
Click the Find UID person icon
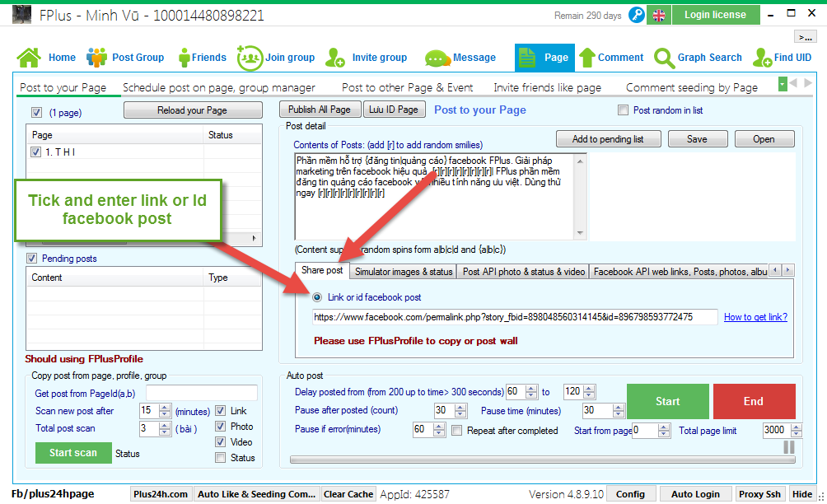tap(763, 58)
